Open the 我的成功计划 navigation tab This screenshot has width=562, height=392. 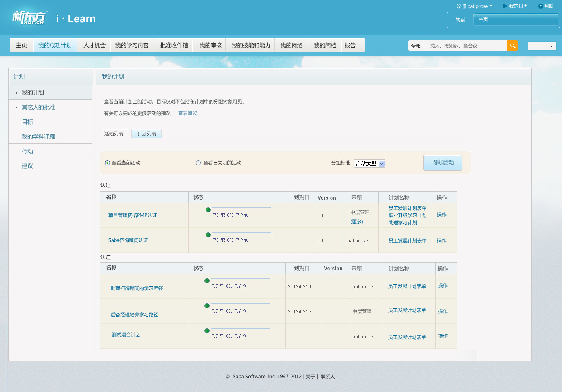coord(55,45)
